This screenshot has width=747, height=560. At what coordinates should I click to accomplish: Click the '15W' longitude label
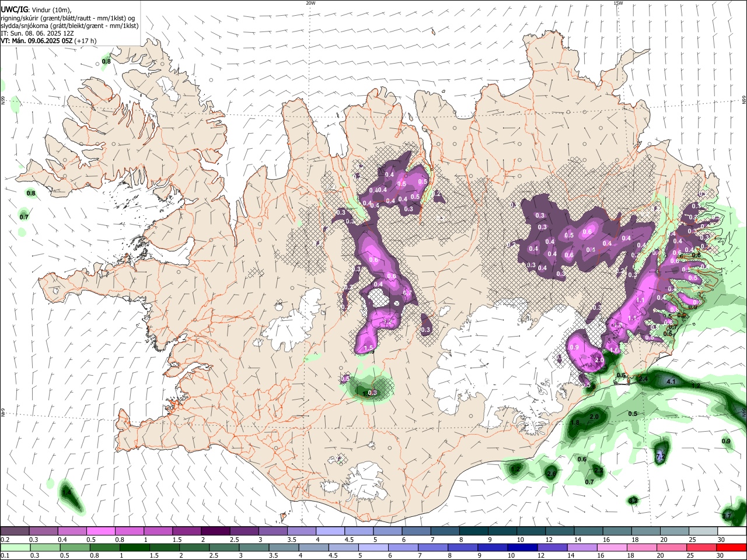(618, 3)
